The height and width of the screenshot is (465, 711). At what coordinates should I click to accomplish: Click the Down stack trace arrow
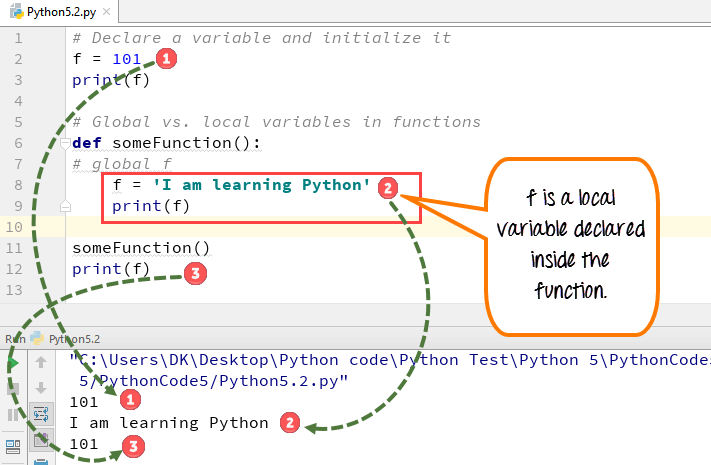[x=41, y=388]
